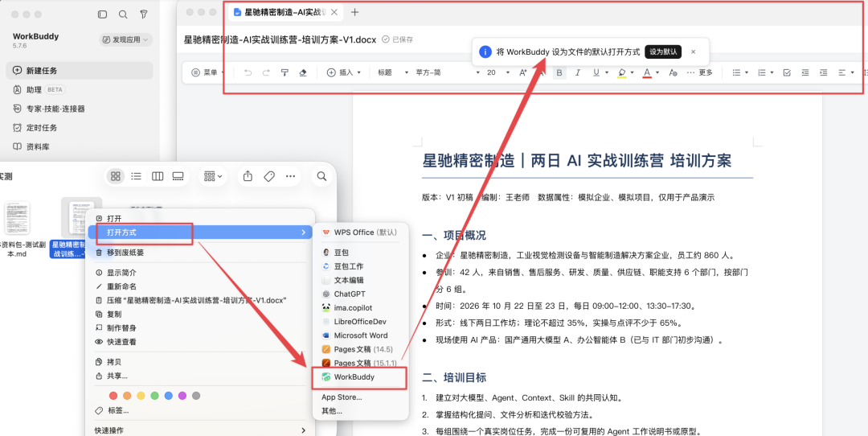The height and width of the screenshot is (436, 868).
Task: Open the 苹方-简 font dropdown
Action: coord(448,72)
